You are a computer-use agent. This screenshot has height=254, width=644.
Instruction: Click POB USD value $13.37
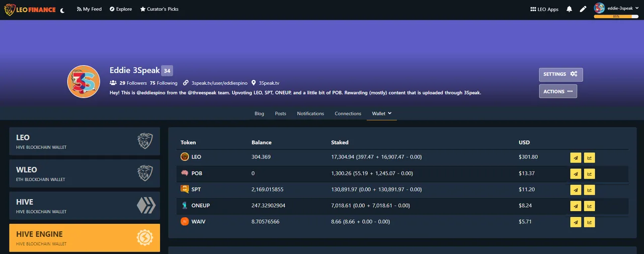click(527, 173)
